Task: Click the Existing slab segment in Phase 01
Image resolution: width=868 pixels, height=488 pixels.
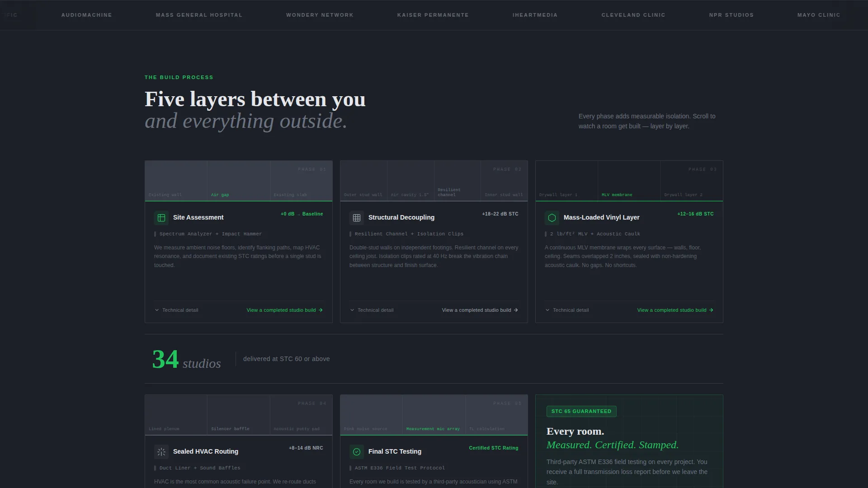Action: 301,181
